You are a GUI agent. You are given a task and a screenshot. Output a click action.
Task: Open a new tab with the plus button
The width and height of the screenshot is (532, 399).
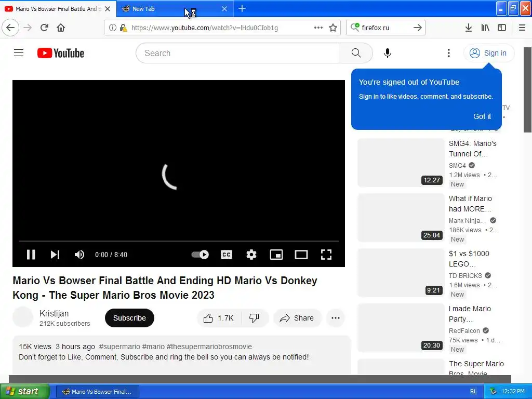(242, 8)
